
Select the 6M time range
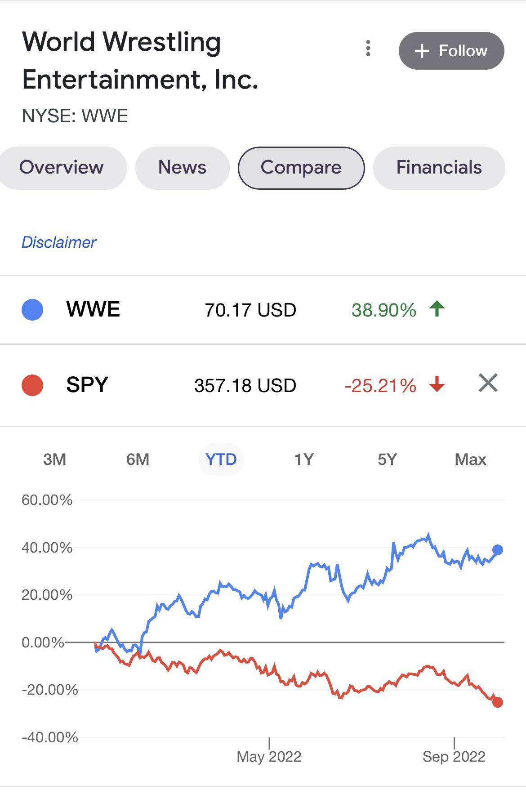[138, 460]
